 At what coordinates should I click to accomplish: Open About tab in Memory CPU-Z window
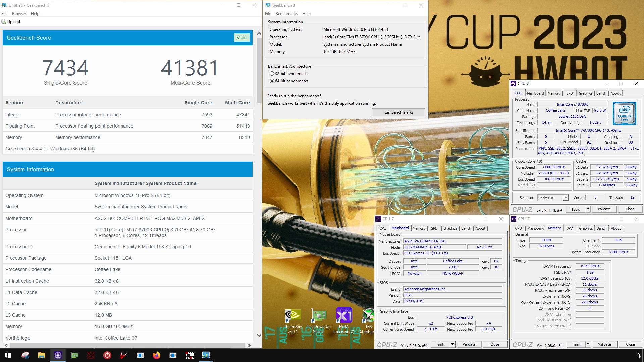click(x=615, y=228)
